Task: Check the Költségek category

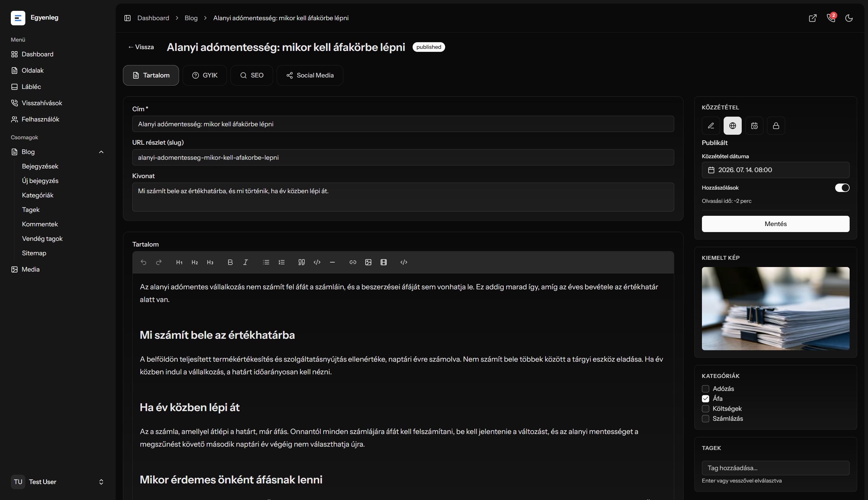Action: [706, 409]
